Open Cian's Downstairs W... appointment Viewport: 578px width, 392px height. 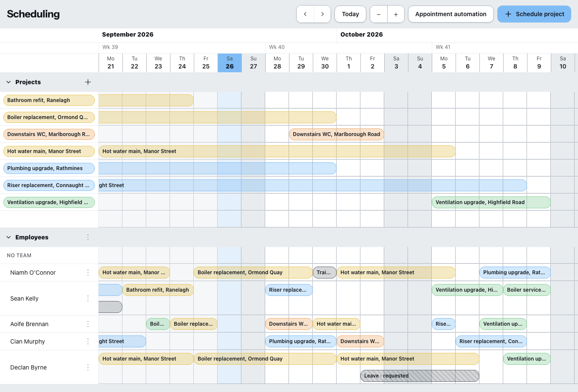pos(360,341)
